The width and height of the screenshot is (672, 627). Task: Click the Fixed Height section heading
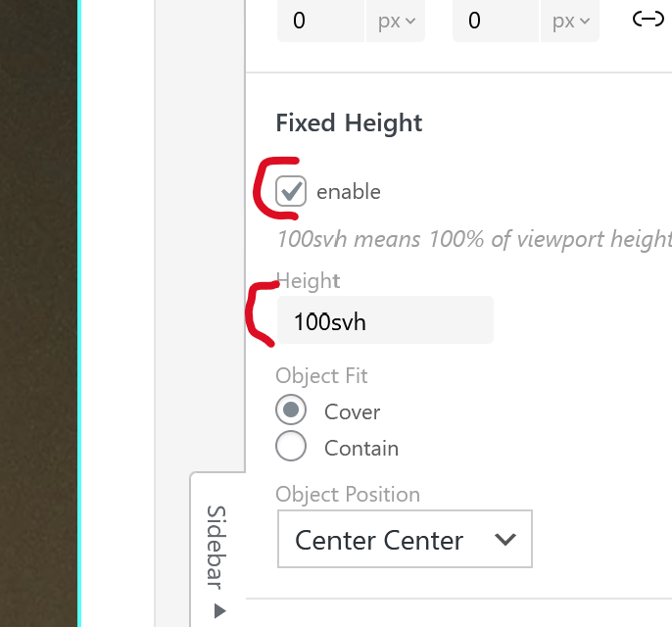(x=349, y=123)
